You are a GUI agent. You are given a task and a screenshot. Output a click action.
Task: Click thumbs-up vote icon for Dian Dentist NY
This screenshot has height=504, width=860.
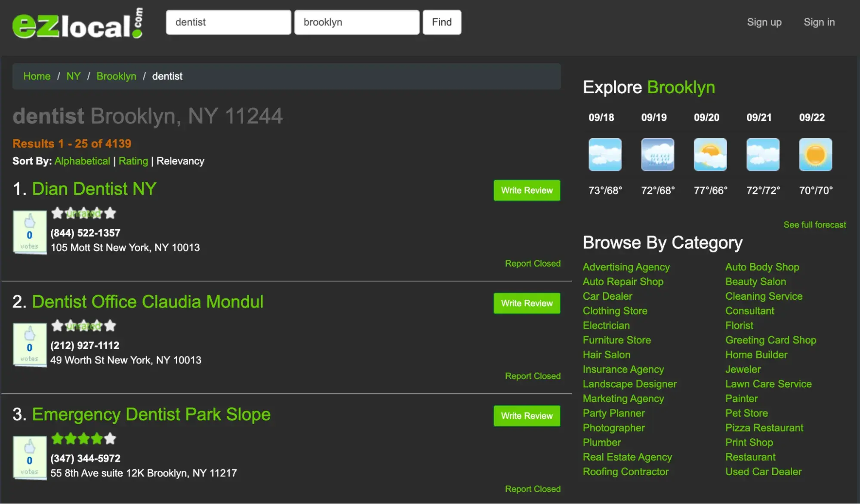click(x=30, y=221)
